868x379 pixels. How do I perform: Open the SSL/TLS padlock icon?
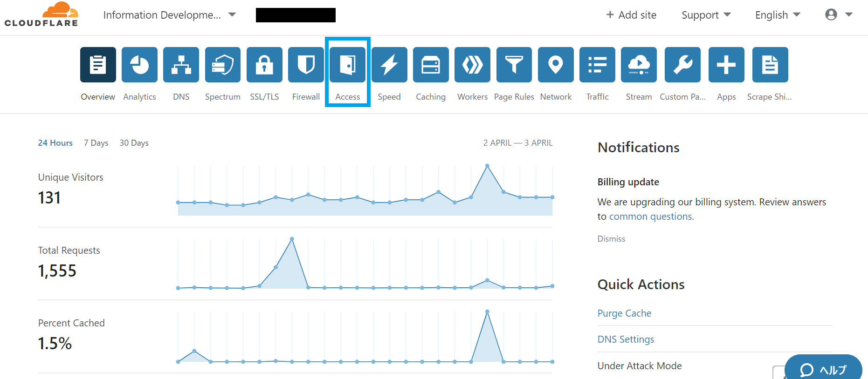(264, 65)
